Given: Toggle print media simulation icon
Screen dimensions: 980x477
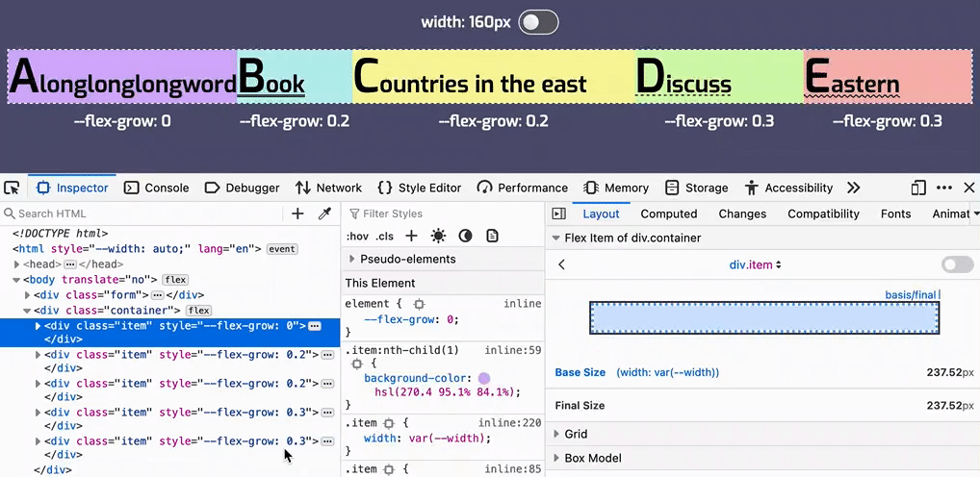Looking at the screenshot, I should pyautogui.click(x=492, y=236).
